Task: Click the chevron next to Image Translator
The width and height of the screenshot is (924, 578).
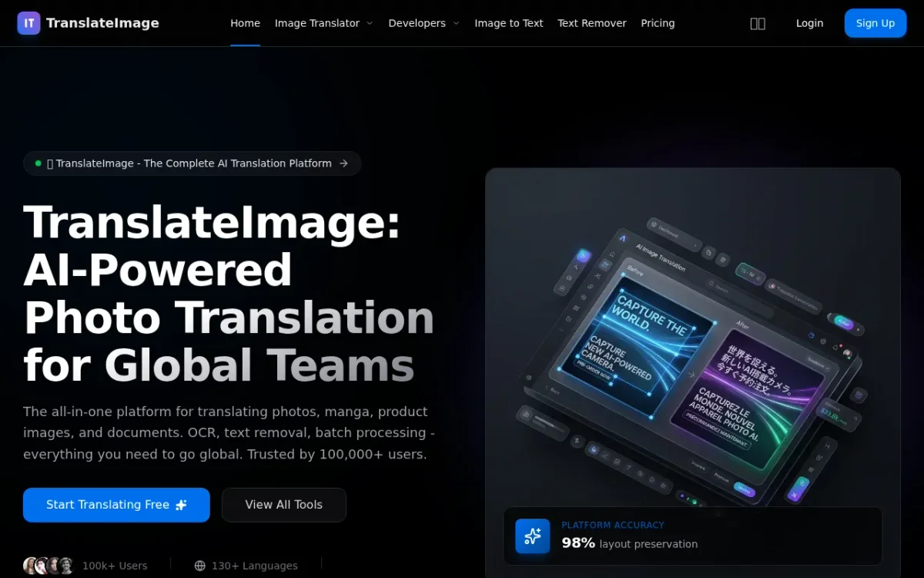Action: tap(370, 23)
